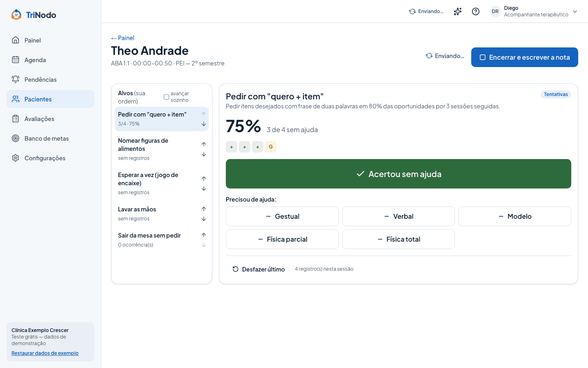588x368 pixels.
Task: Go to Painel in sidebar
Action: click(50, 40)
